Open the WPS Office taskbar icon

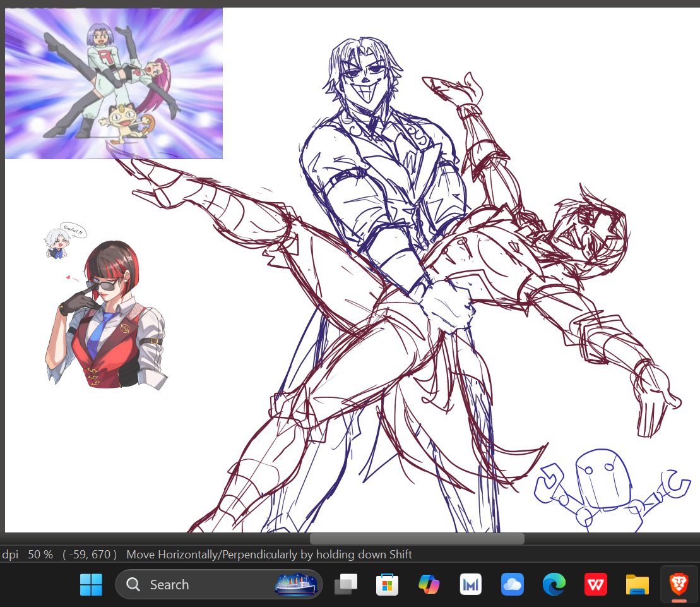click(595, 584)
